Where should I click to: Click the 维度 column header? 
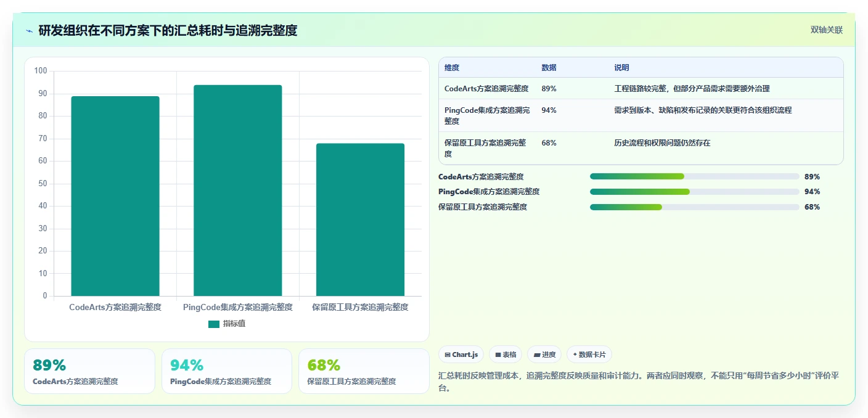452,68
